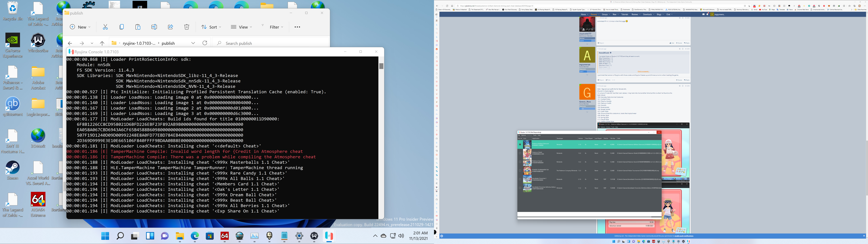This screenshot has height=244, width=868.
Task: Click the Copy icon in File Explorer
Action: pyautogui.click(x=122, y=27)
